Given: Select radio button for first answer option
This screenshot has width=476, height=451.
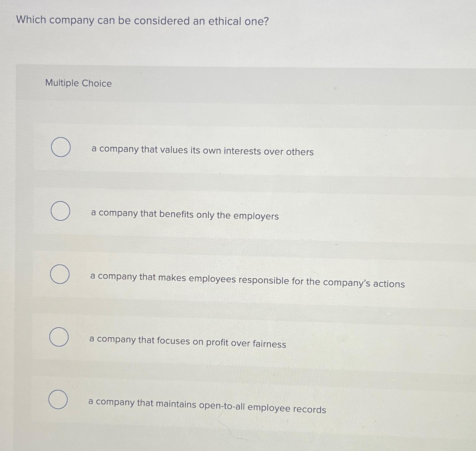Looking at the screenshot, I should coord(61,147).
